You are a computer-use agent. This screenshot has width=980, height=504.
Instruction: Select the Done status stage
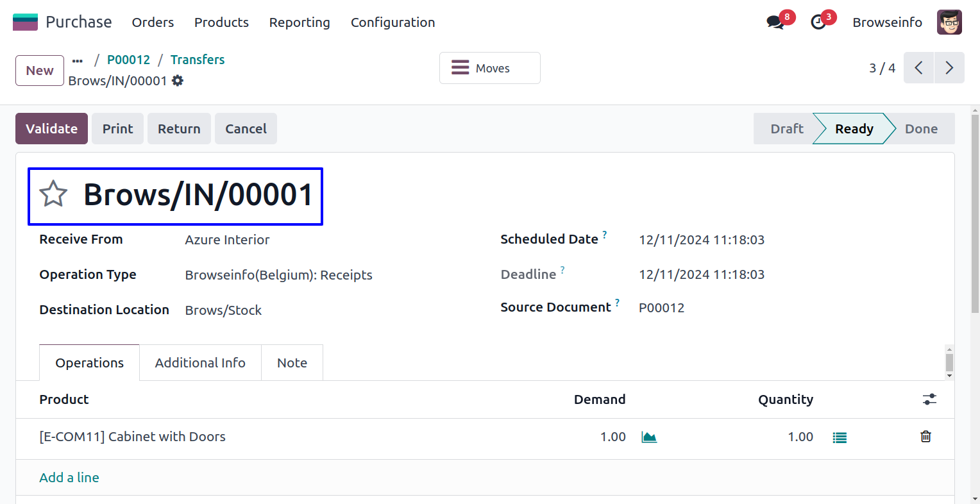click(921, 129)
